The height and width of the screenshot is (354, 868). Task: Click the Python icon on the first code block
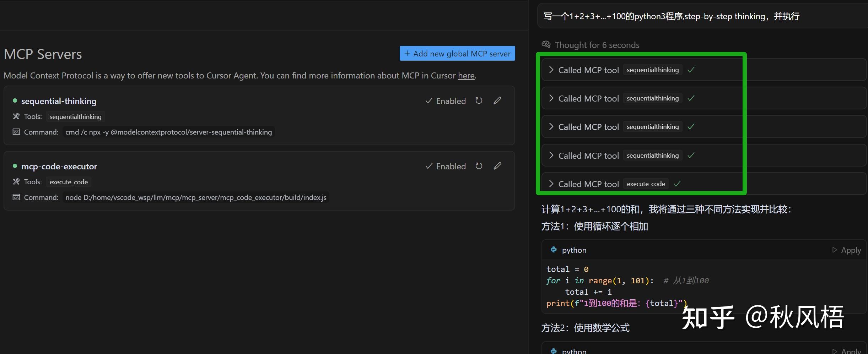coord(554,250)
